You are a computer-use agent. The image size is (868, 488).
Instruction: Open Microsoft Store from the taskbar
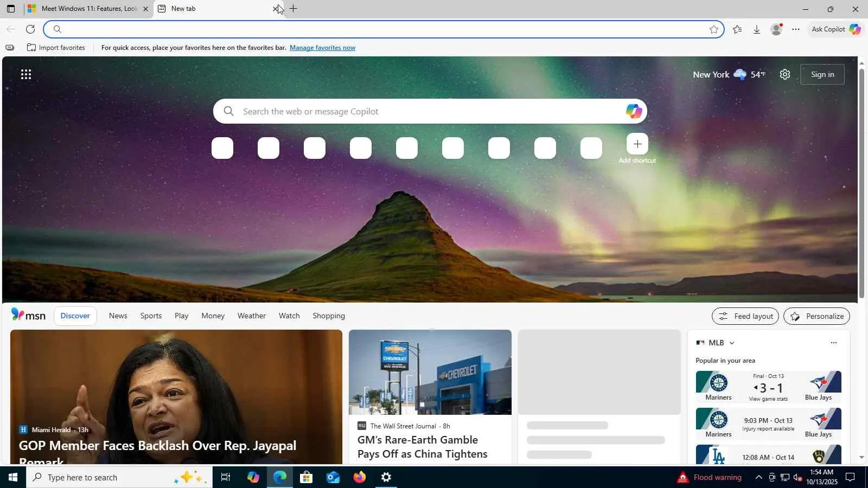coord(306,477)
